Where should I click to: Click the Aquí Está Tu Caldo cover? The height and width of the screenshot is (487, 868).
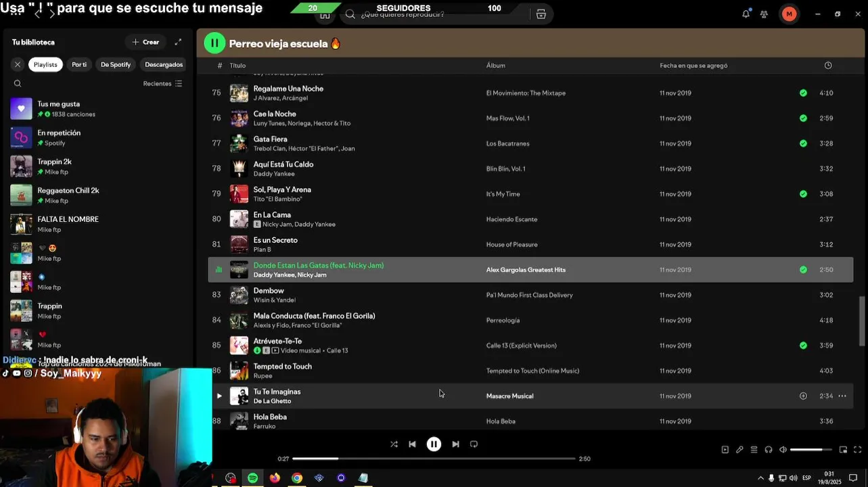point(239,168)
